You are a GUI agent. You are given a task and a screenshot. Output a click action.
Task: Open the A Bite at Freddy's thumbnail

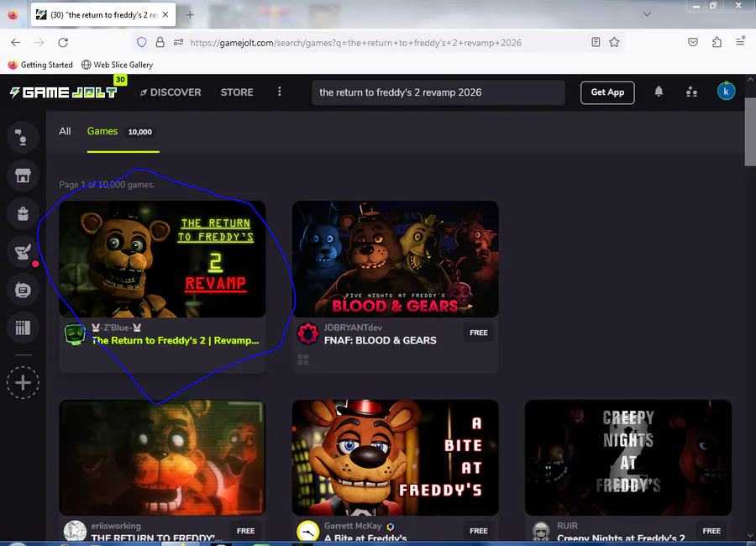pos(395,457)
